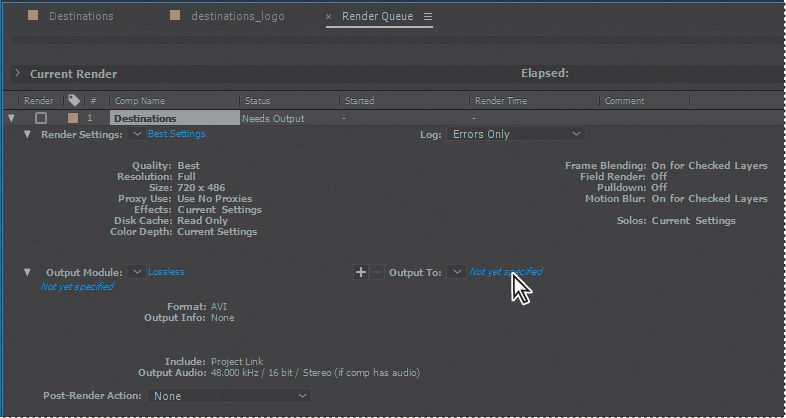
Task: Click the Render column header
Action: 39,101
